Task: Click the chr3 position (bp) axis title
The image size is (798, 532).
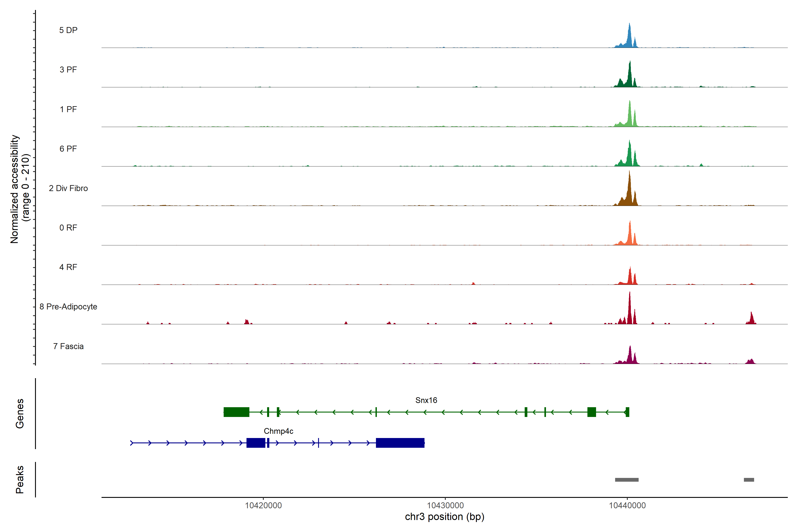Action: pyautogui.click(x=444, y=517)
